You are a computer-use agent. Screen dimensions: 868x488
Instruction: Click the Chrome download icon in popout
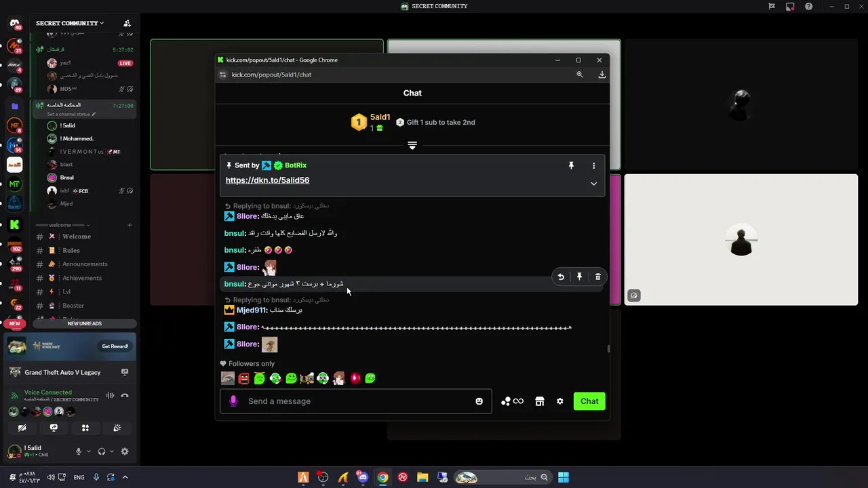pos(601,75)
